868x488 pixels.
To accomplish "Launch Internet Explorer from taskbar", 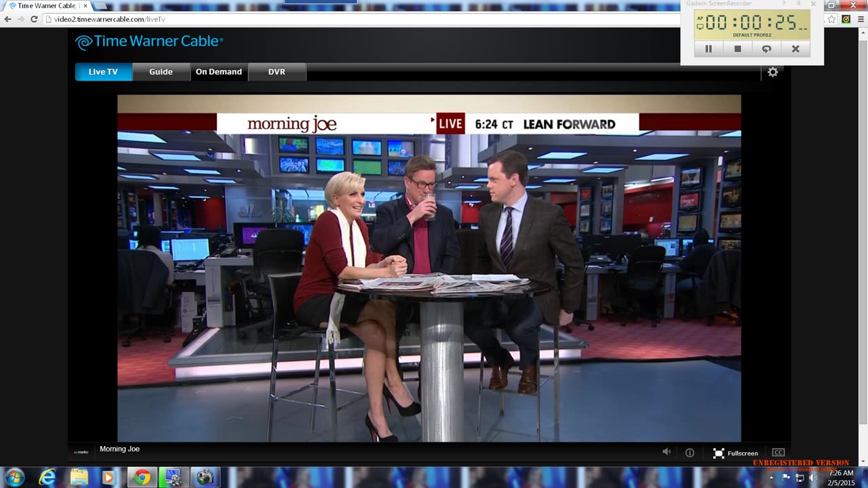I will tap(47, 477).
